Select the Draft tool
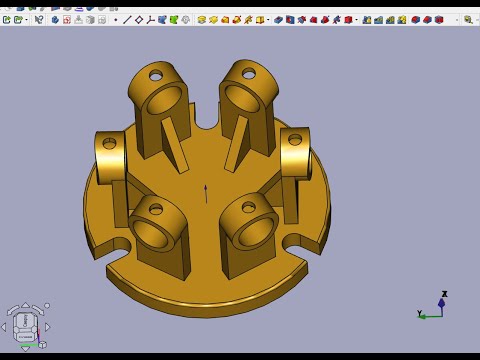Screen dimensions: 480x360 coord(439,20)
